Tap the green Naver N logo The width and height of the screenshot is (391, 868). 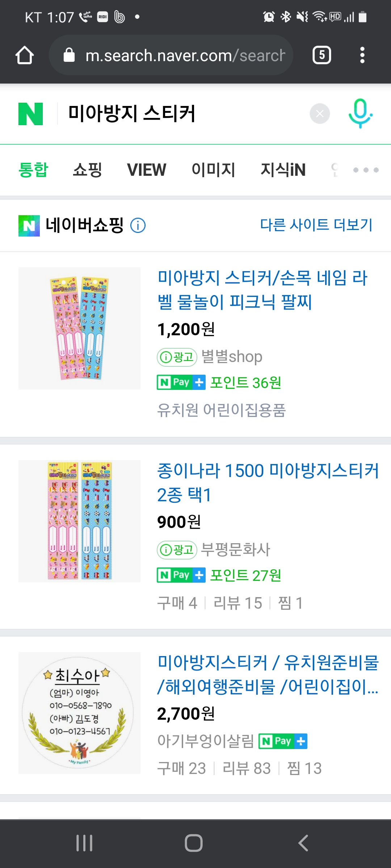tap(30, 114)
